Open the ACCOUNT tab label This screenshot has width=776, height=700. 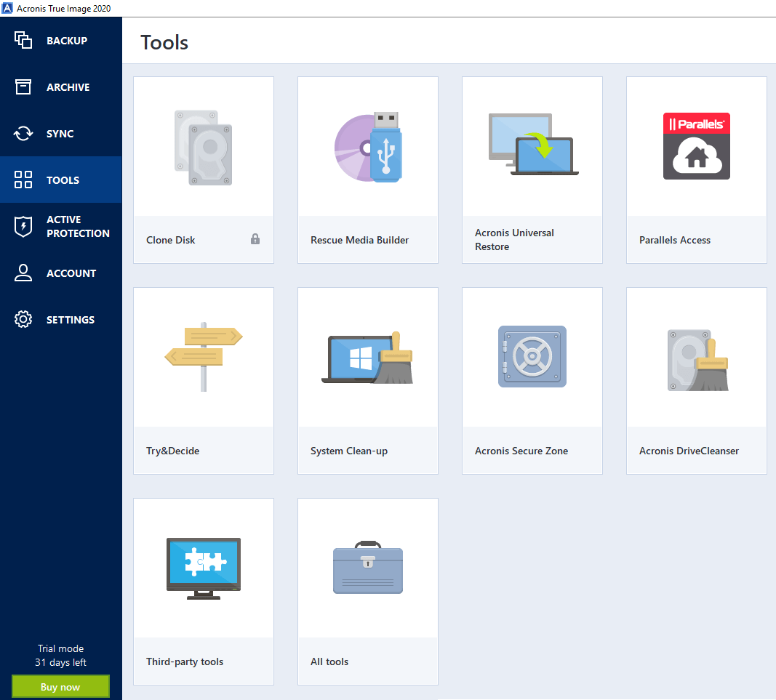71,273
